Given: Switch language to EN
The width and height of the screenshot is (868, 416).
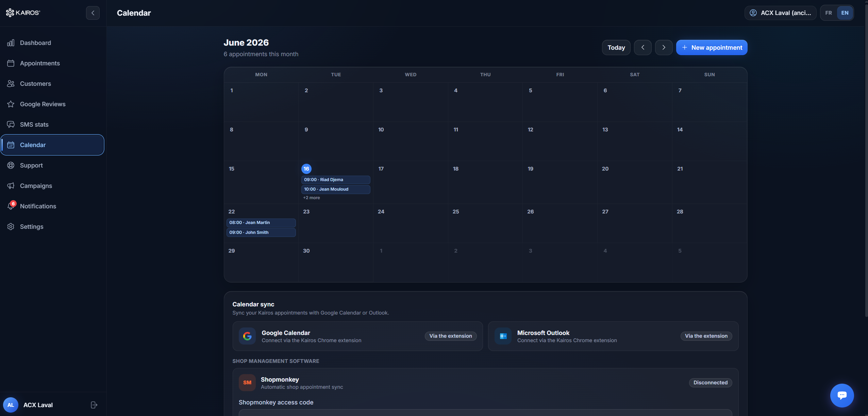Looking at the screenshot, I should pyautogui.click(x=845, y=13).
